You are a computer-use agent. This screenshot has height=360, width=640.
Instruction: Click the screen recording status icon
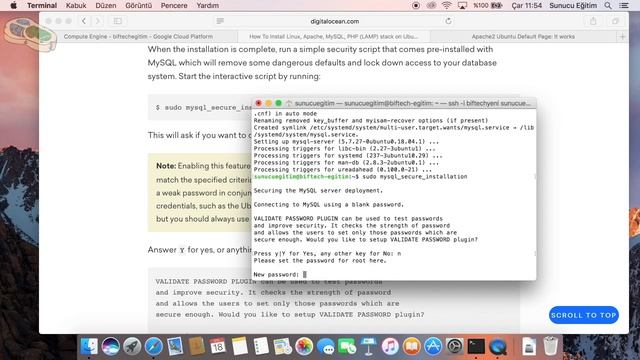(416, 5)
